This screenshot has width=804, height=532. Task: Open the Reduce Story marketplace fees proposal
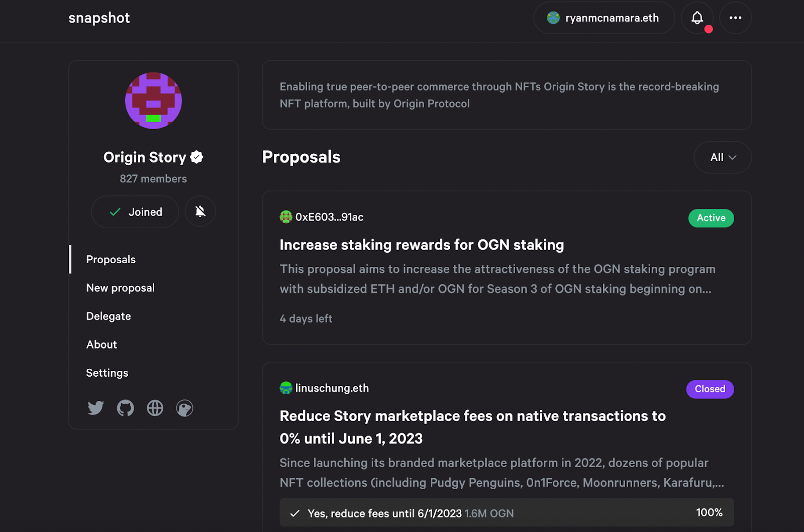(x=473, y=427)
